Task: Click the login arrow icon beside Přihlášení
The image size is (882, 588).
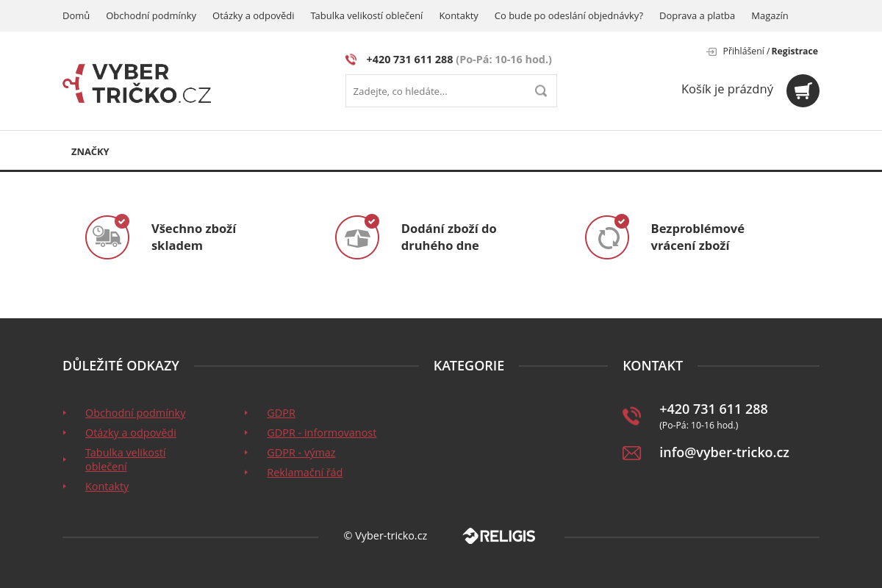Action: point(711,51)
